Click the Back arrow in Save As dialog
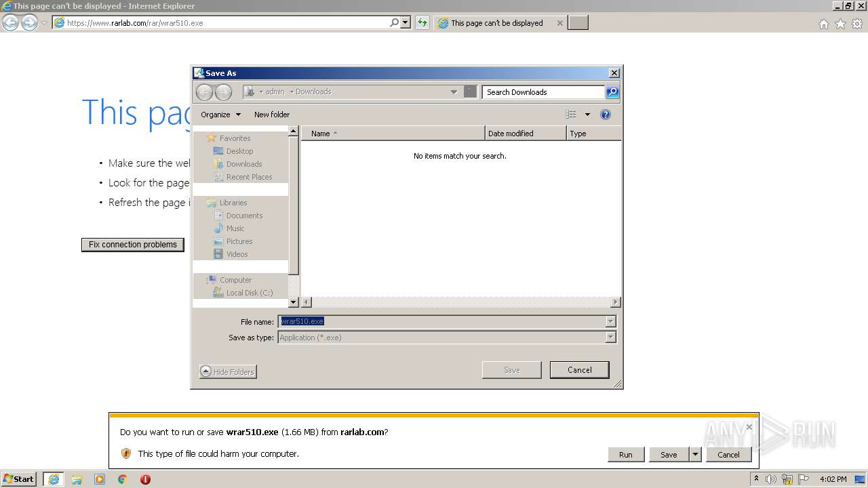Screen dimensions: 868x488 coord(204,92)
